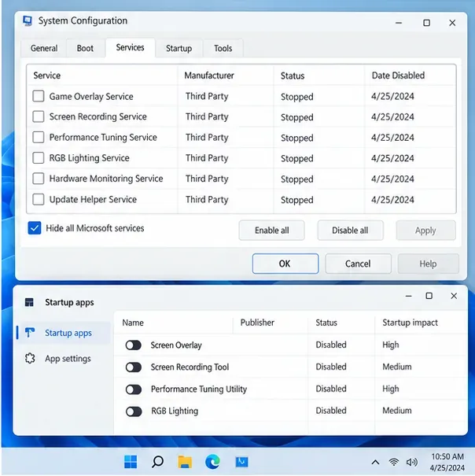Click the Performance Tuning Utility app name
The image size is (475, 476).
tap(199, 389)
